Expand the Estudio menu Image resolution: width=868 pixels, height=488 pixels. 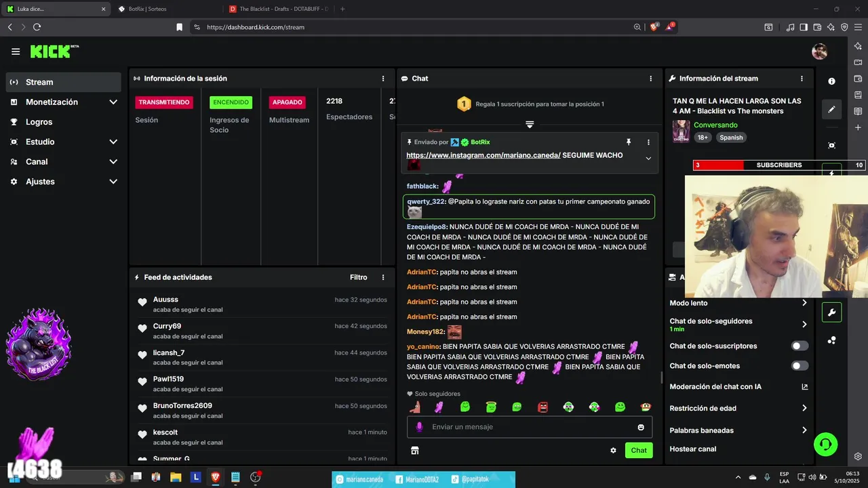click(x=64, y=142)
